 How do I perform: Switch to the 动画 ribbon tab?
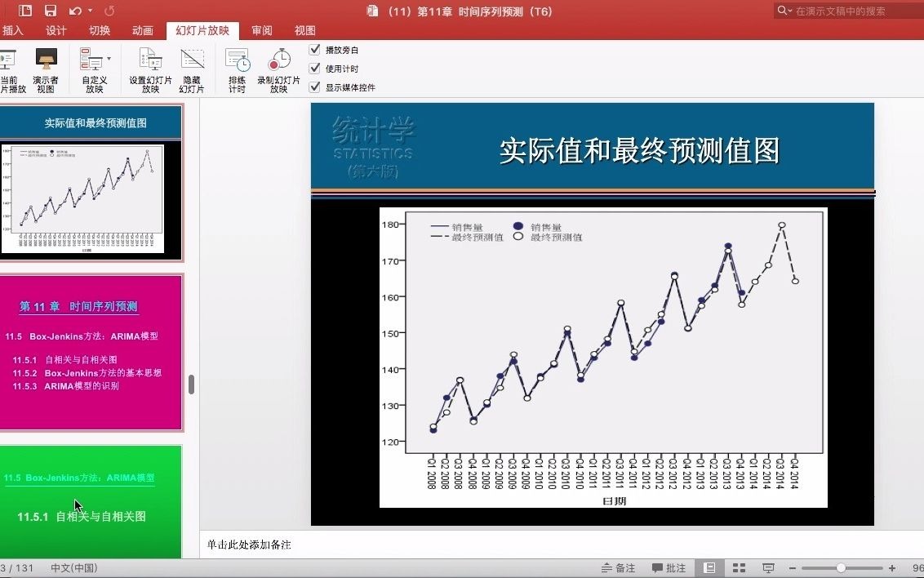pos(142,30)
